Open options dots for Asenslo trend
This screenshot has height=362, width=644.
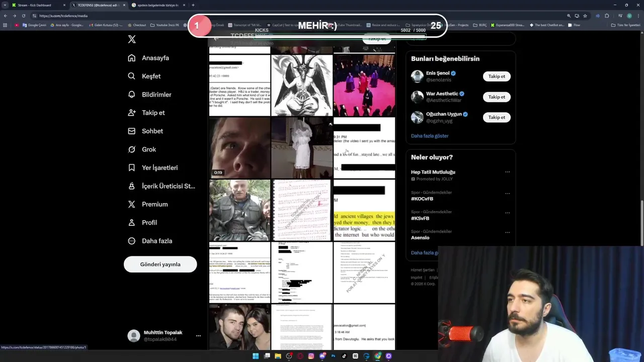507,232
